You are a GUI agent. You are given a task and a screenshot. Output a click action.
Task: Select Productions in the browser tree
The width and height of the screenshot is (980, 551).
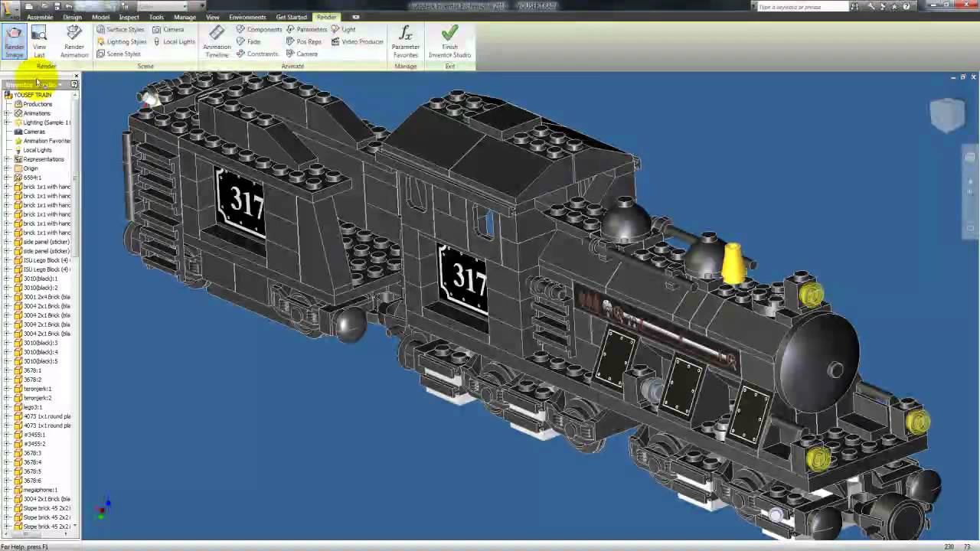38,104
